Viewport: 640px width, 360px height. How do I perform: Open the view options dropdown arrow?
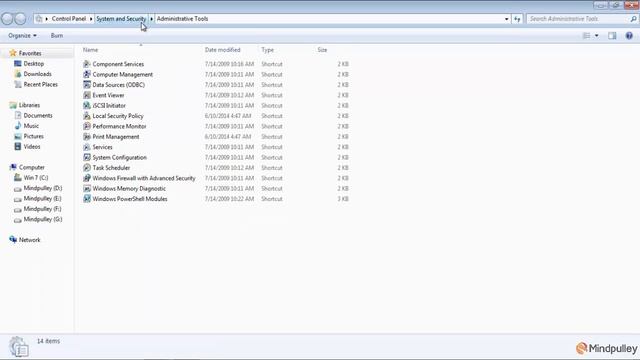pyautogui.click(x=597, y=36)
